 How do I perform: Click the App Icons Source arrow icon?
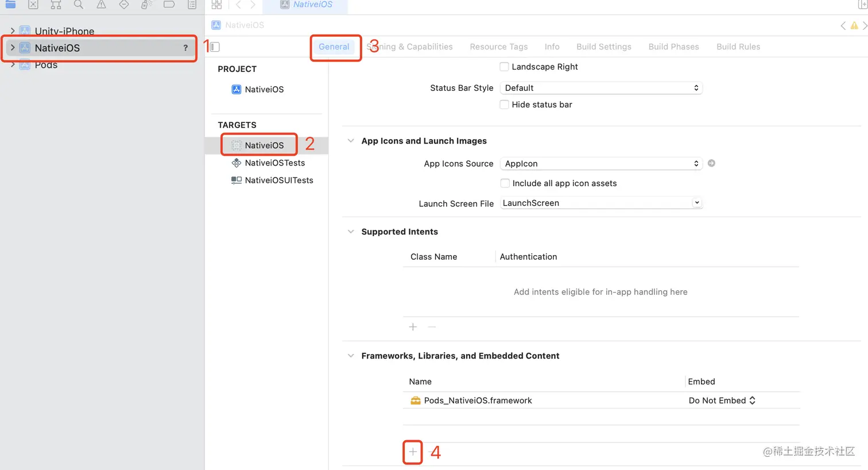pos(711,163)
